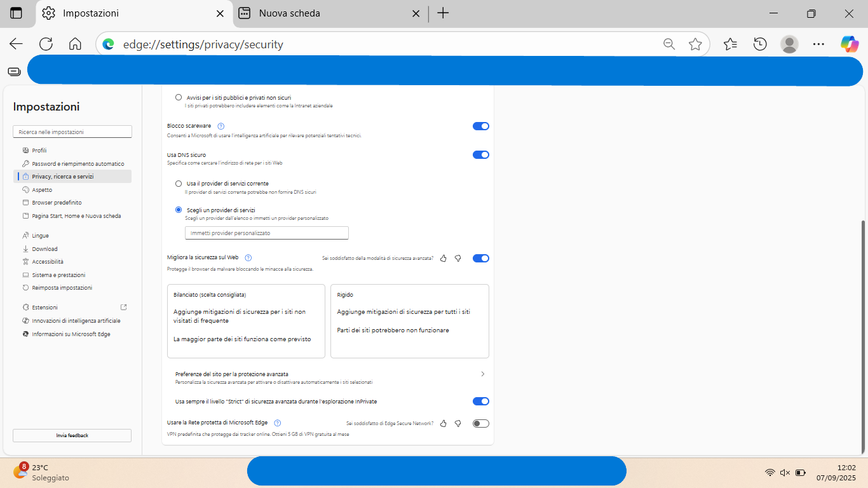Turn off Usa DNS sicuro toggle

pyautogui.click(x=481, y=154)
